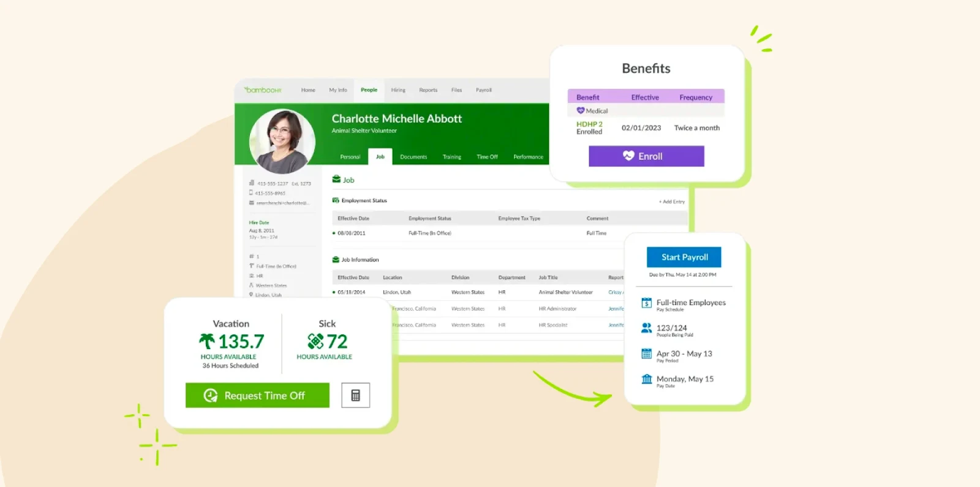Click the purple Enroll button
The image size is (980, 487).
pos(646,156)
